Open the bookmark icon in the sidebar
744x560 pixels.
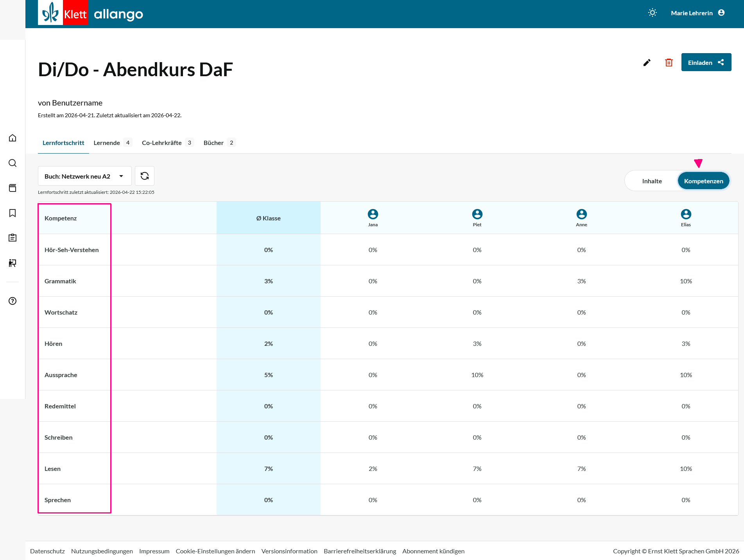click(x=13, y=213)
